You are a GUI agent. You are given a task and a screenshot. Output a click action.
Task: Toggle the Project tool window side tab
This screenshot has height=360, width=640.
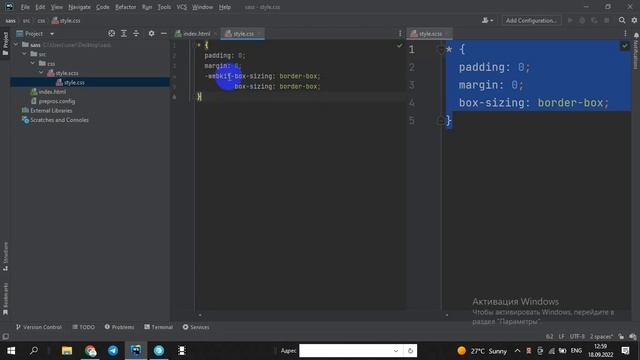5,44
